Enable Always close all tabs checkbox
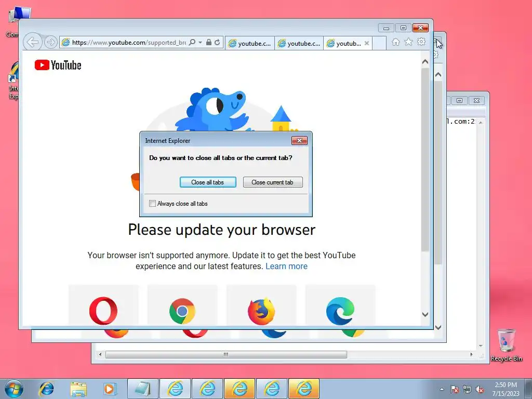This screenshot has height=399, width=532. coord(152,204)
